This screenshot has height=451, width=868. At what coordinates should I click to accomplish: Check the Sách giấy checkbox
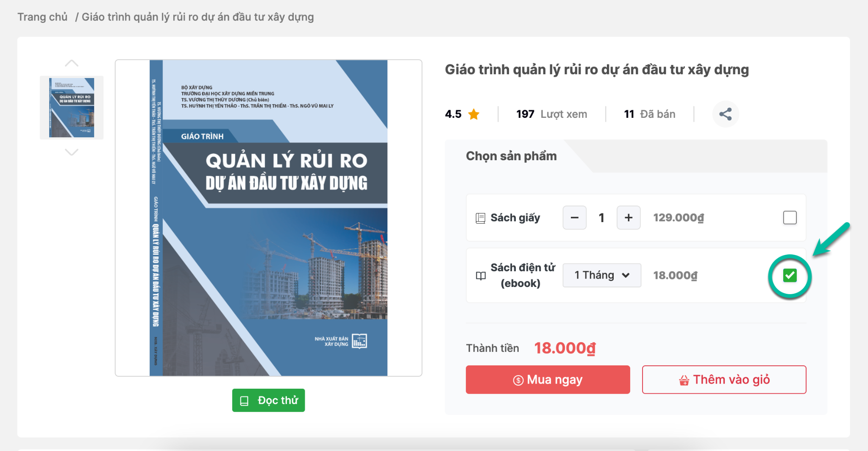[790, 218]
